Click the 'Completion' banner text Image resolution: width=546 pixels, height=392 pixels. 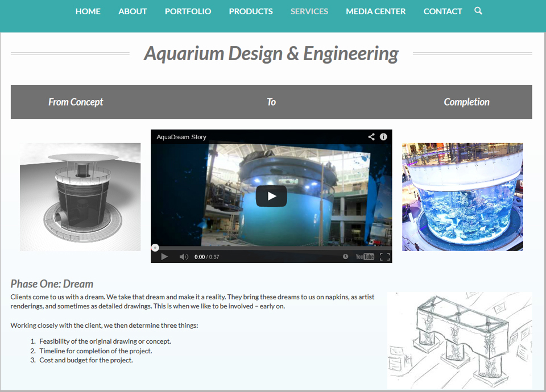click(466, 102)
